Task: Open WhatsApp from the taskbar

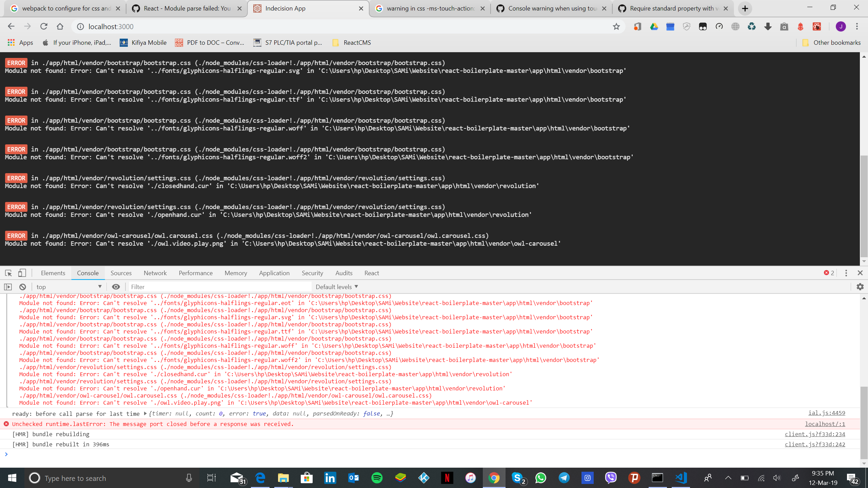Action: (540, 478)
